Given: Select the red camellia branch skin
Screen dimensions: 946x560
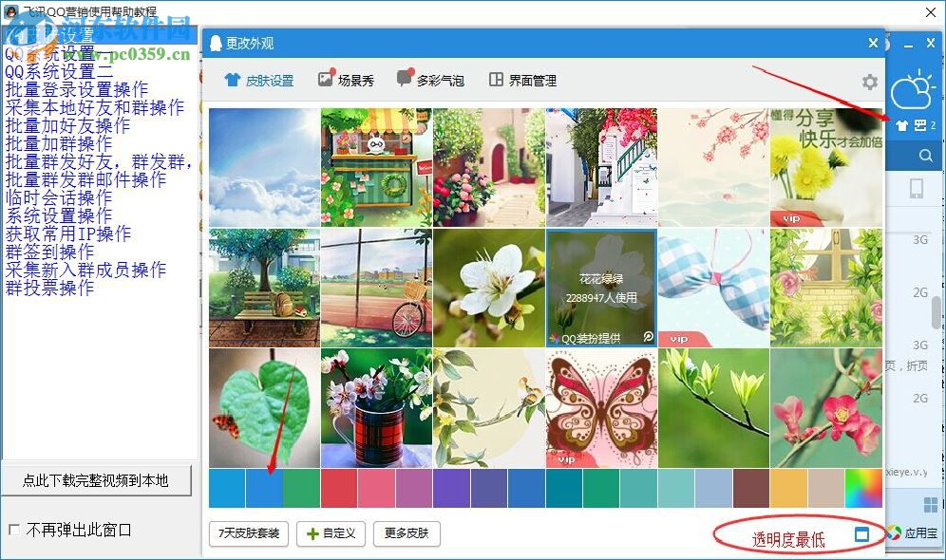Looking at the screenshot, I should [x=826, y=407].
